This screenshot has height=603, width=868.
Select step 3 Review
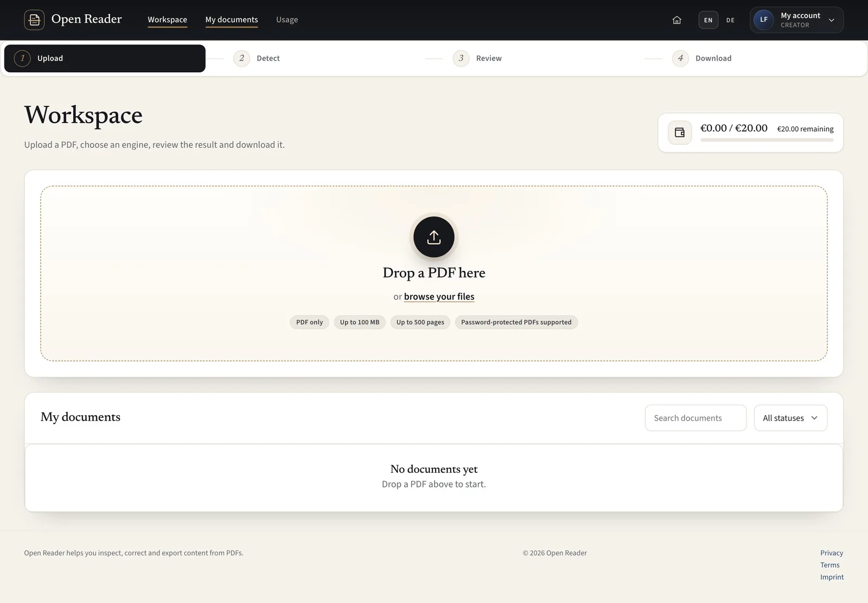477,58
